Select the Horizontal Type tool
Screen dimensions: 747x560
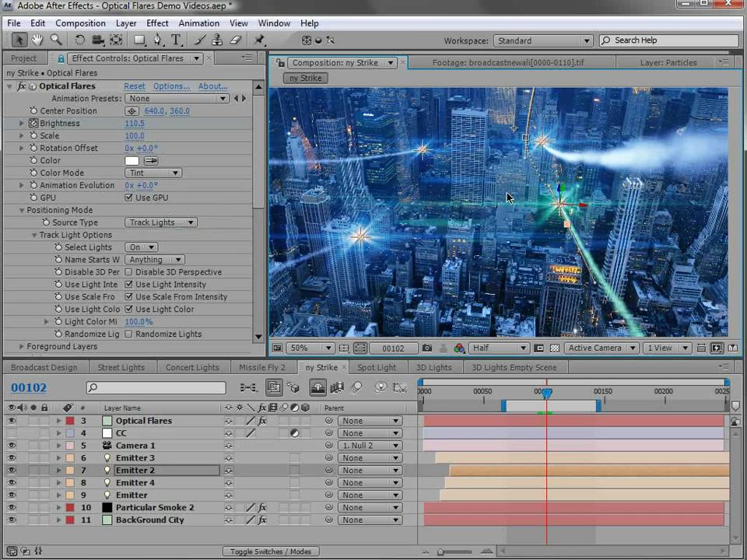pyautogui.click(x=177, y=40)
